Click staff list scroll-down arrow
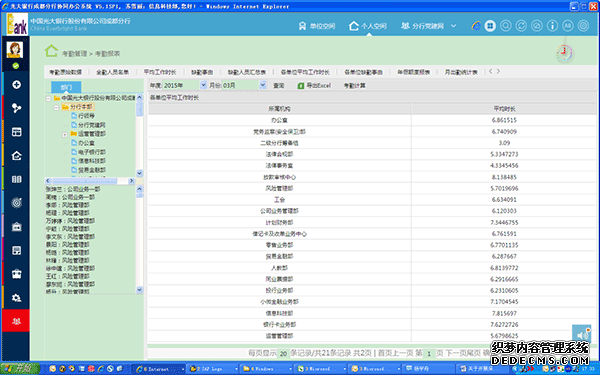The width and height of the screenshot is (600, 375). coord(139,290)
